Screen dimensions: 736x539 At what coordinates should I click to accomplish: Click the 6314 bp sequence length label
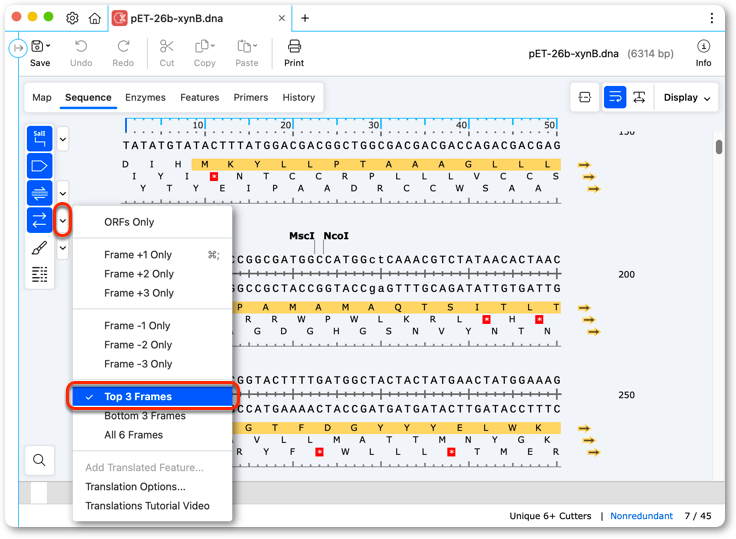[x=651, y=54]
